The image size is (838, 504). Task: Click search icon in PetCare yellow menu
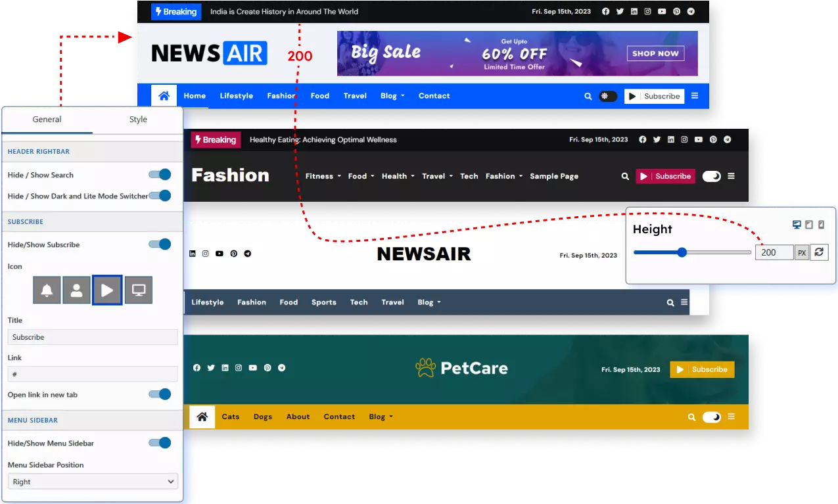(x=691, y=417)
